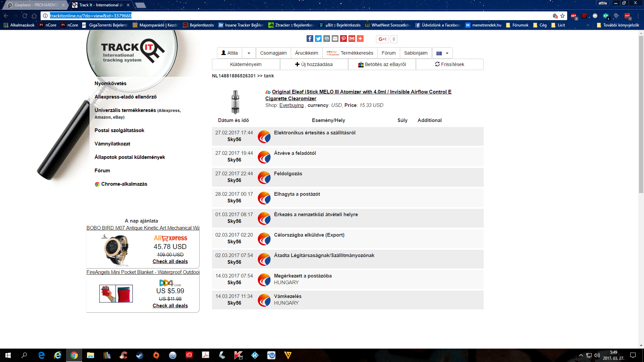644x362 pixels.
Task: Open Adblock Plus extension icon
Action: (x=574, y=16)
